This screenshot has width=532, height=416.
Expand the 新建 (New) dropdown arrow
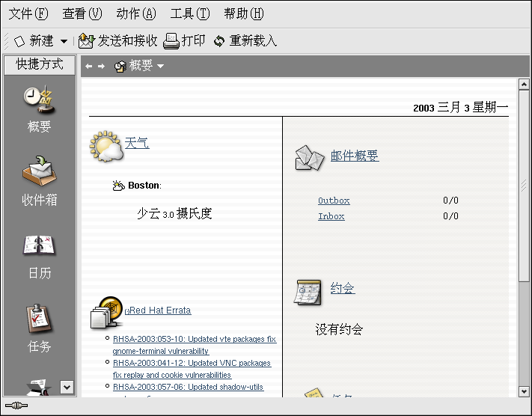point(64,41)
